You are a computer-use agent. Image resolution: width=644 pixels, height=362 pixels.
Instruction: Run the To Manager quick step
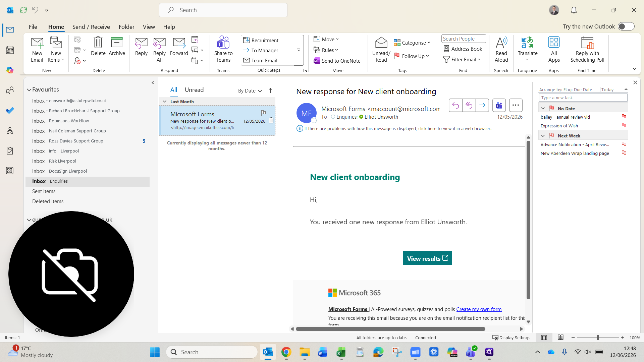click(265, 50)
